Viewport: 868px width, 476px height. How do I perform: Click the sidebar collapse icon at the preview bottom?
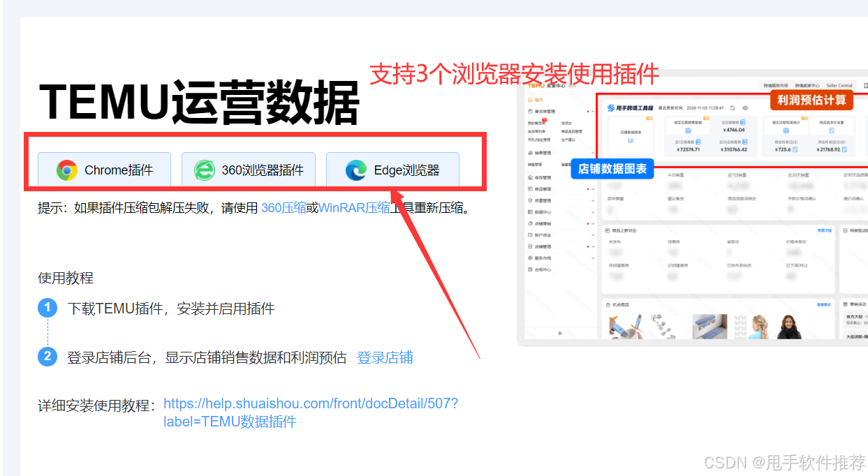(560, 334)
